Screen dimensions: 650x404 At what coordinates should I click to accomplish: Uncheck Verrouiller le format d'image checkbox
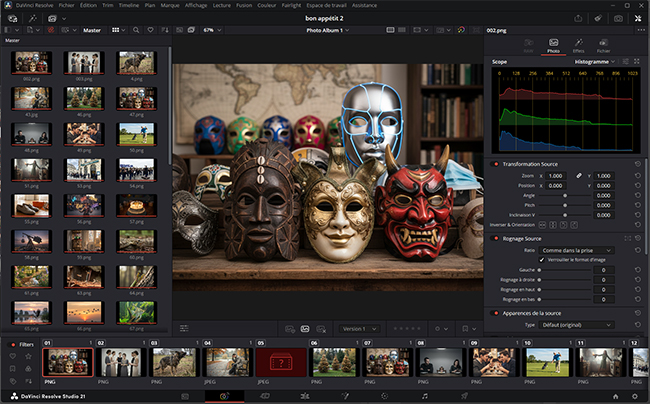tap(541, 260)
